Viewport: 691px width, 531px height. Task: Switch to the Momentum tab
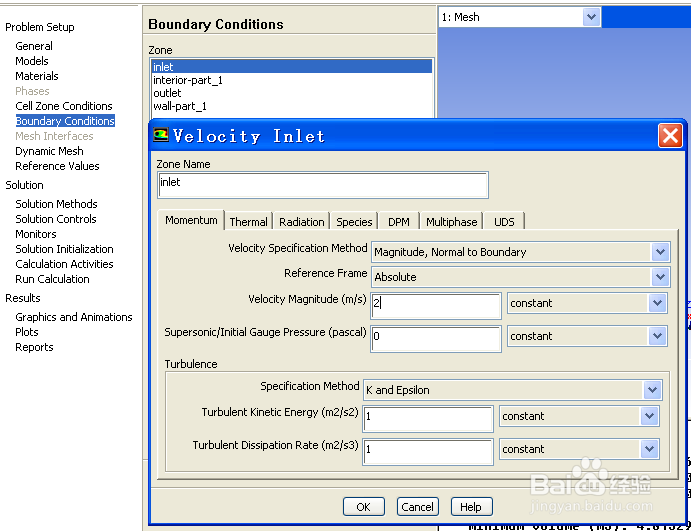pyautogui.click(x=191, y=220)
